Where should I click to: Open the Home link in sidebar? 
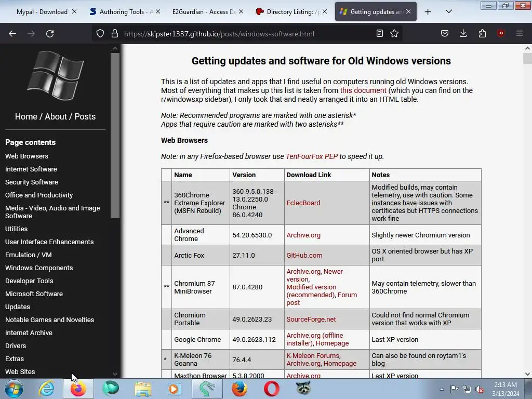pyautogui.click(x=26, y=116)
